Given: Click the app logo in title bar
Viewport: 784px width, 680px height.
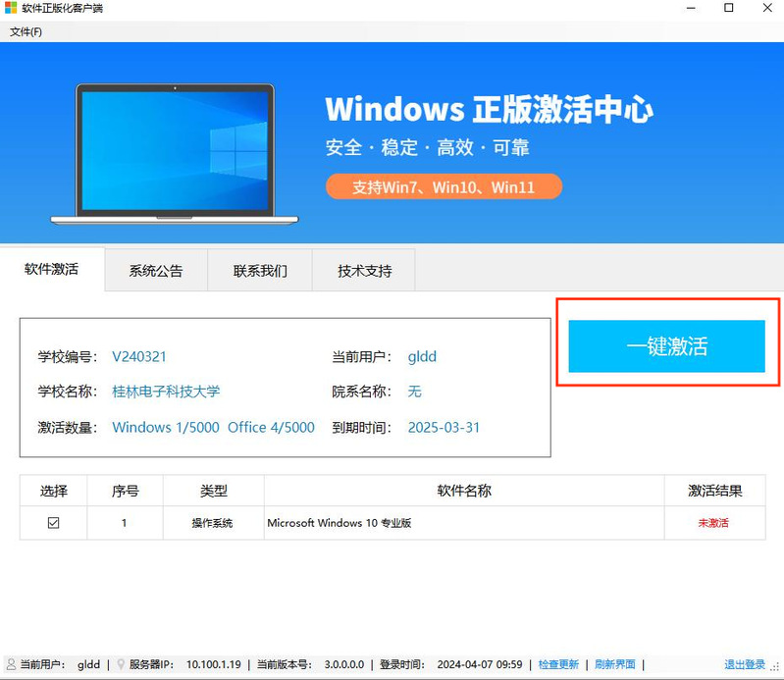Looking at the screenshot, I should (11, 9).
